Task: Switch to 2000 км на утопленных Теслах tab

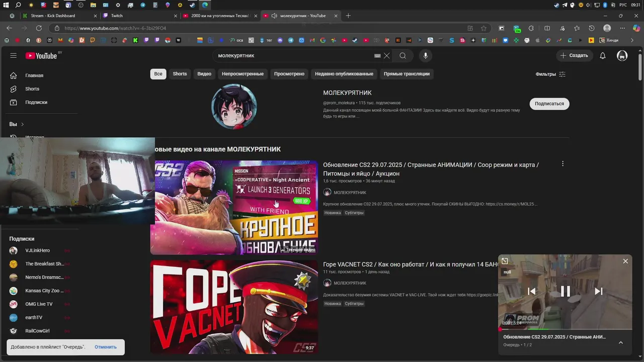Action: click(x=219, y=16)
